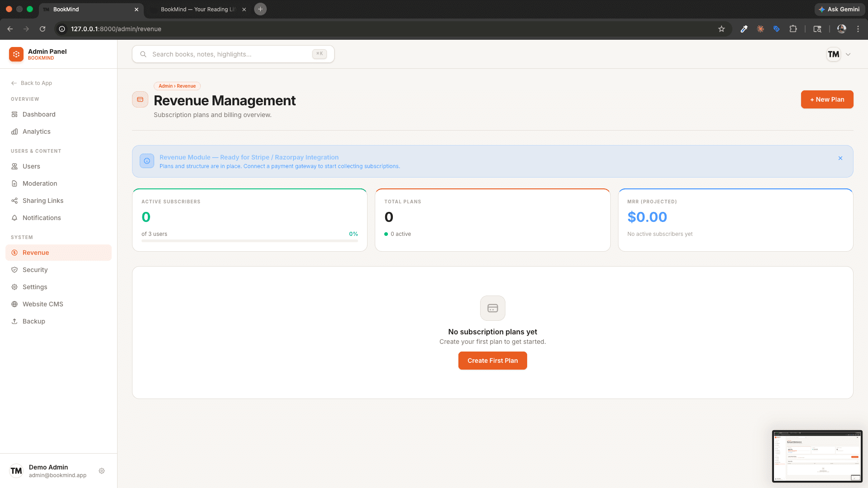Open Security page
Image resolution: width=868 pixels, height=488 pixels.
(58, 270)
